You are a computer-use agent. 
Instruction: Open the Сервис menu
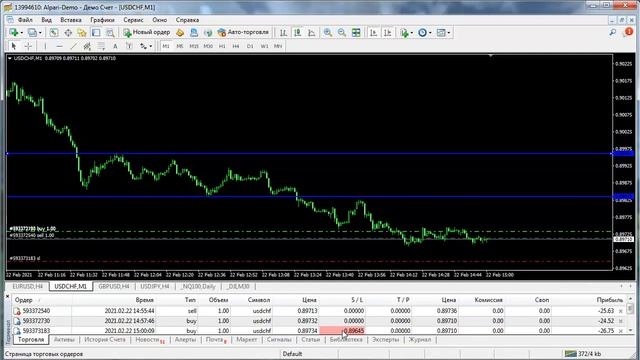click(133, 20)
